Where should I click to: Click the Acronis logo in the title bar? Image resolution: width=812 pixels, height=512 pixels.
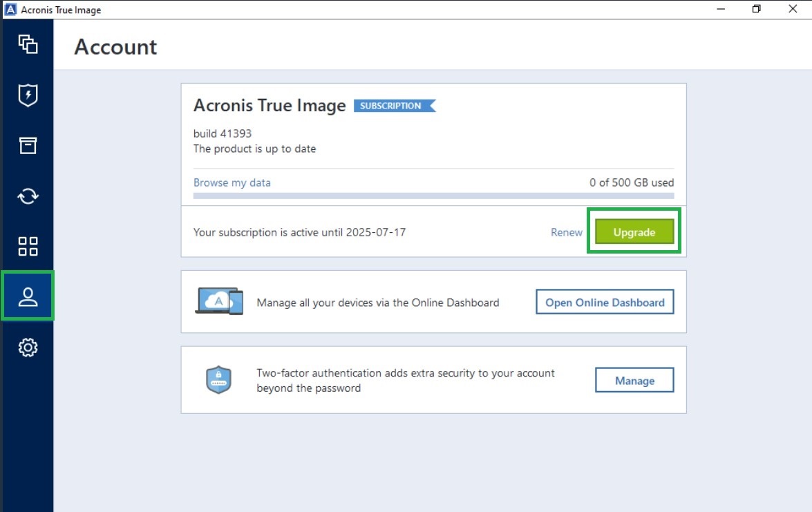[x=10, y=10]
